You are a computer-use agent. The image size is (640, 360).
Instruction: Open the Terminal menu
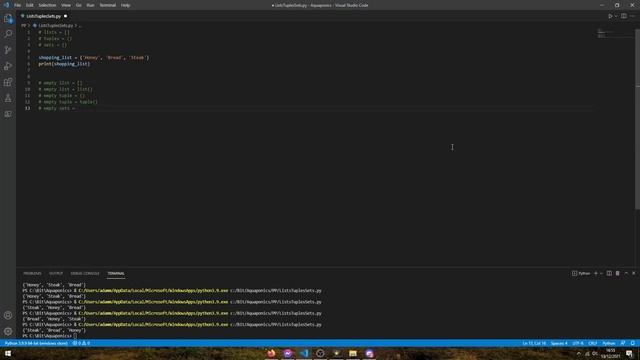[x=108, y=5]
